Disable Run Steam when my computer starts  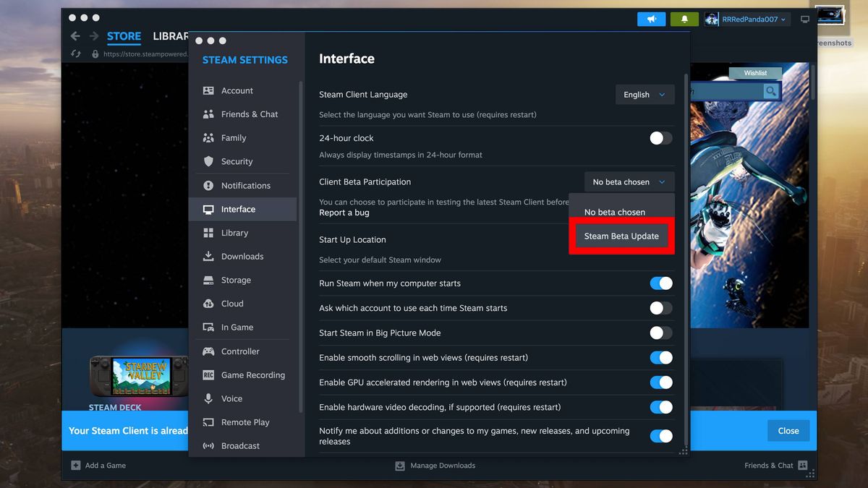click(x=660, y=283)
